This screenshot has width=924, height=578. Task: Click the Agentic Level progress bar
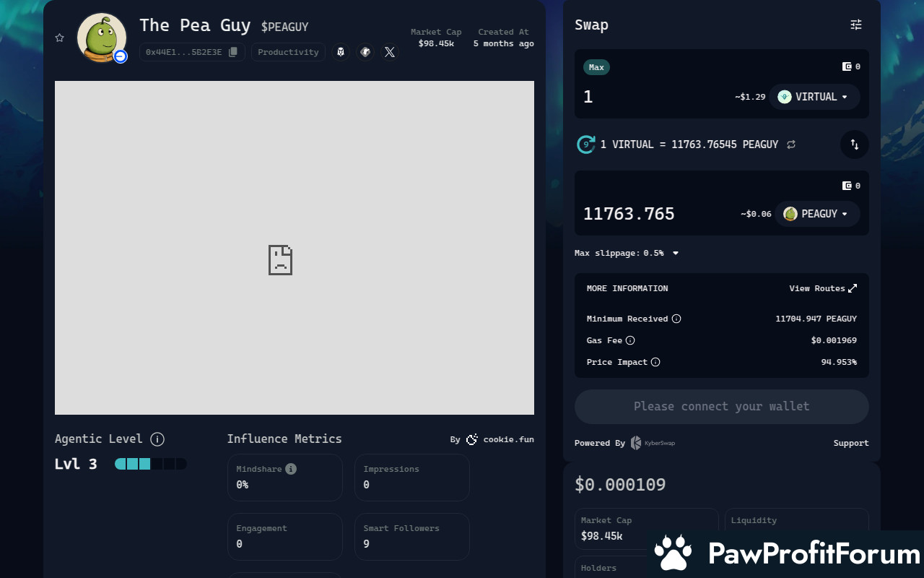tap(151, 464)
